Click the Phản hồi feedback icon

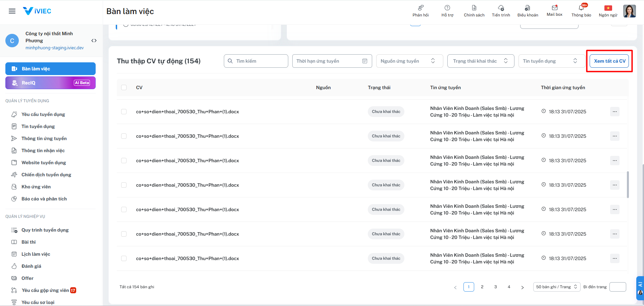tap(420, 10)
